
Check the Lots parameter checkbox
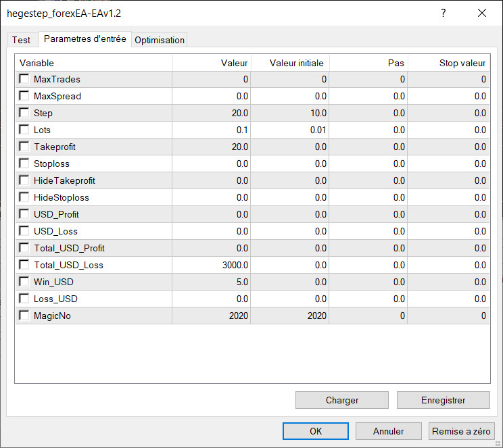(x=24, y=130)
